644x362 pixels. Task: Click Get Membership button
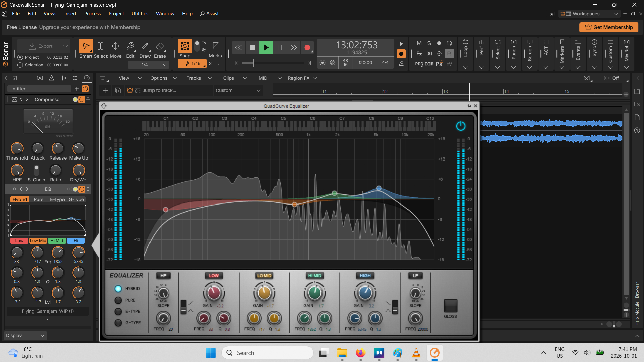point(609,27)
